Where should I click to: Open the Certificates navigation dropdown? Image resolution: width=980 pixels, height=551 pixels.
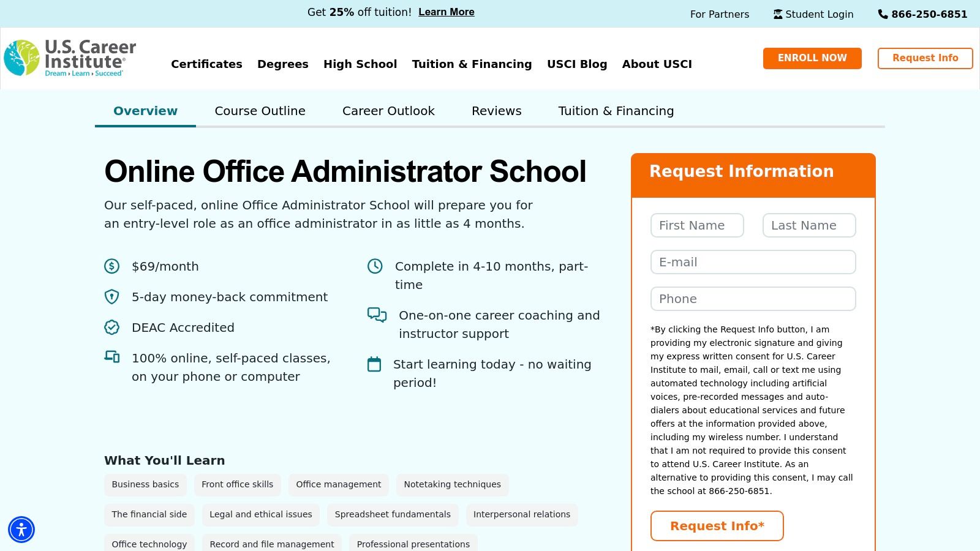tap(206, 64)
